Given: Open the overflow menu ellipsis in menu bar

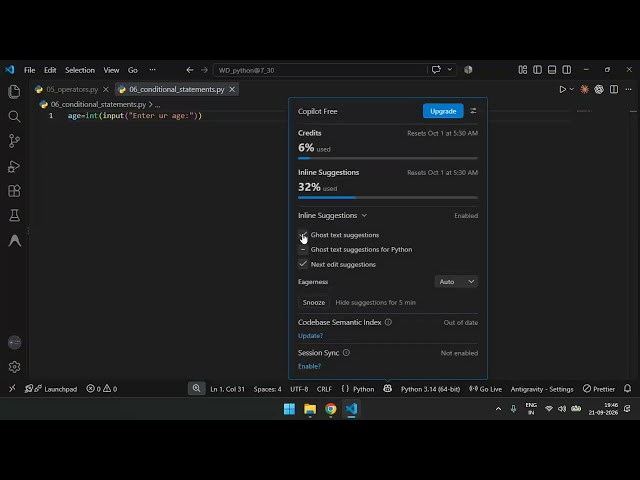Looking at the screenshot, I should 152,70.
